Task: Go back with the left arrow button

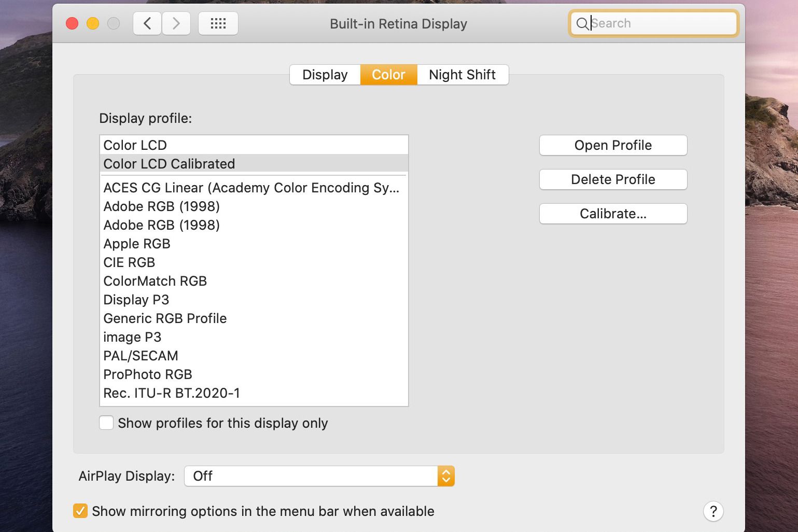Action: click(147, 23)
